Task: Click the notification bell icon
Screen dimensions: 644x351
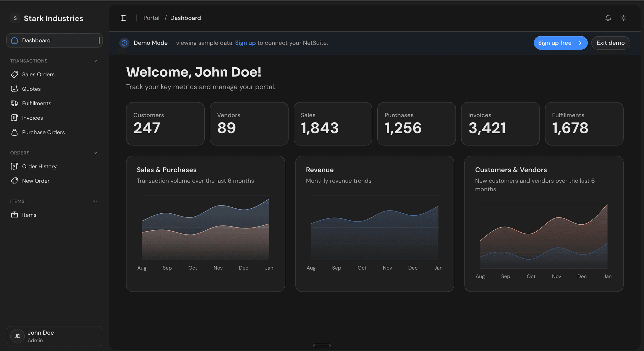Action: point(608,18)
